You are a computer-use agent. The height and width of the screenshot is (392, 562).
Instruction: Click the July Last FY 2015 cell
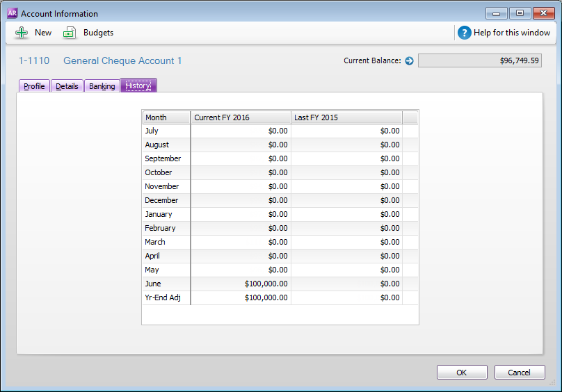346,131
